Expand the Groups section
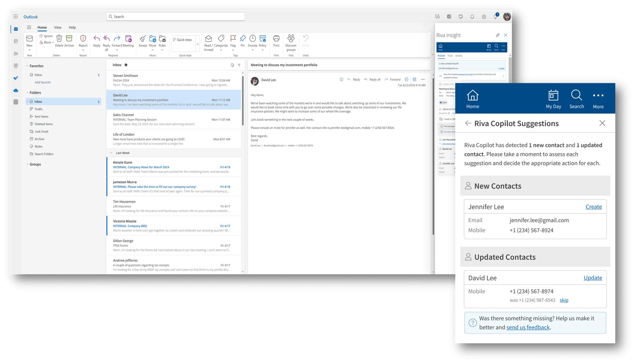 tap(27, 164)
